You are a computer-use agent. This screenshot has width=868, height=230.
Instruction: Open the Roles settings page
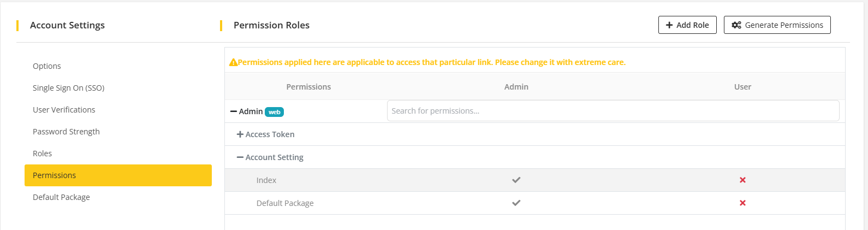(42, 154)
